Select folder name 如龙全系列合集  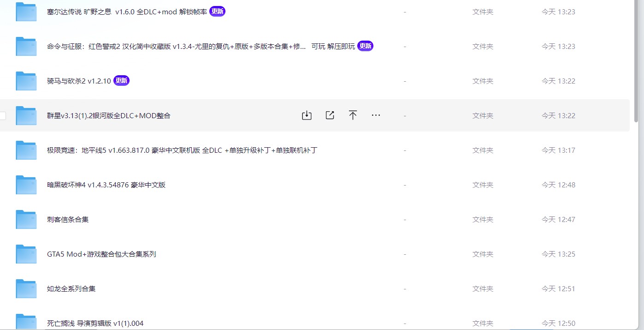point(71,289)
